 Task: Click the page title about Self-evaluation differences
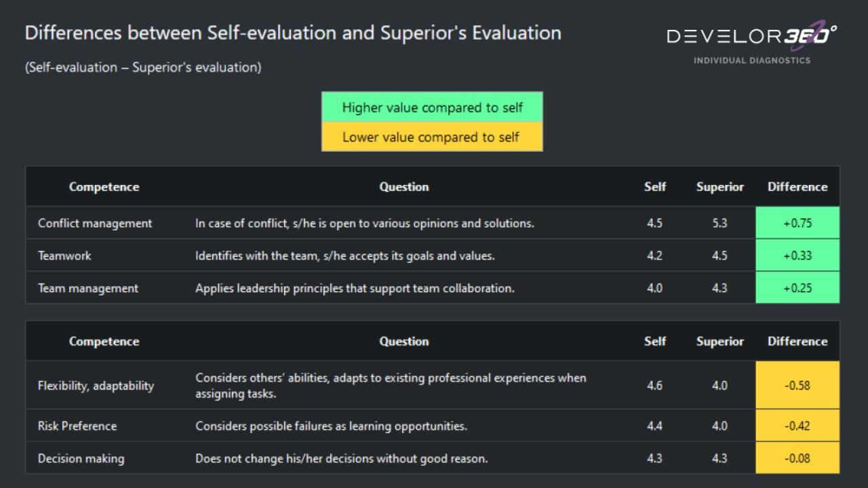293,33
